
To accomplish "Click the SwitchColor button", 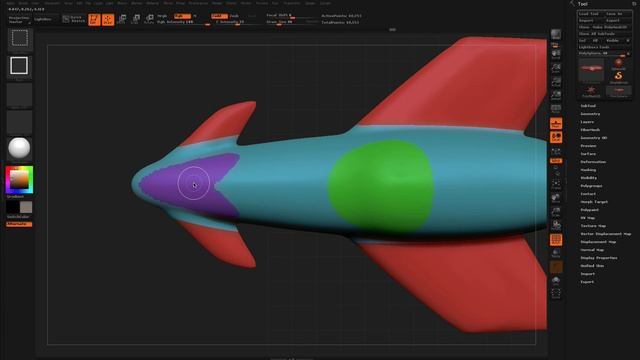I will click(x=18, y=217).
